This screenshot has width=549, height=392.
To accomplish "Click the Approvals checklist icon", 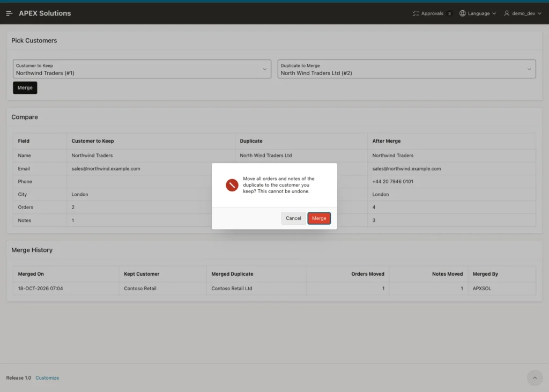I will 416,13.
